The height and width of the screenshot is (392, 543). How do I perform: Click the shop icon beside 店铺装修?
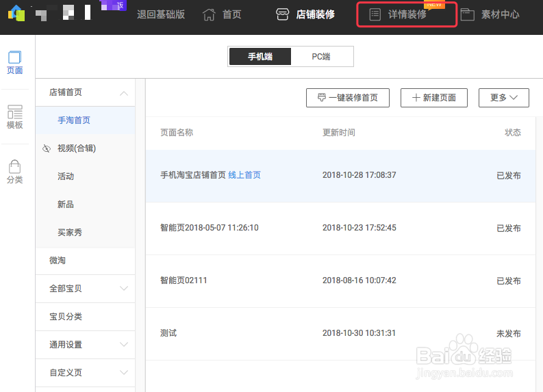(x=282, y=14)
